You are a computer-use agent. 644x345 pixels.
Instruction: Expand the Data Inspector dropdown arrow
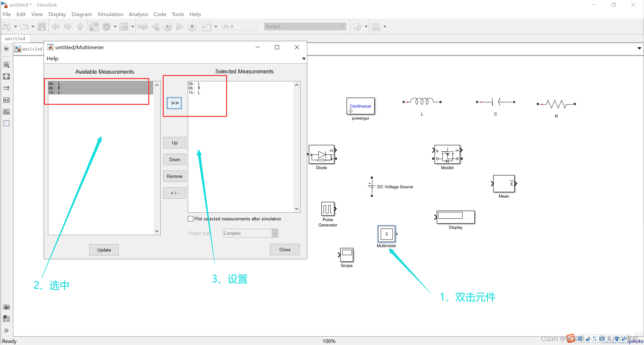(216, 26)
